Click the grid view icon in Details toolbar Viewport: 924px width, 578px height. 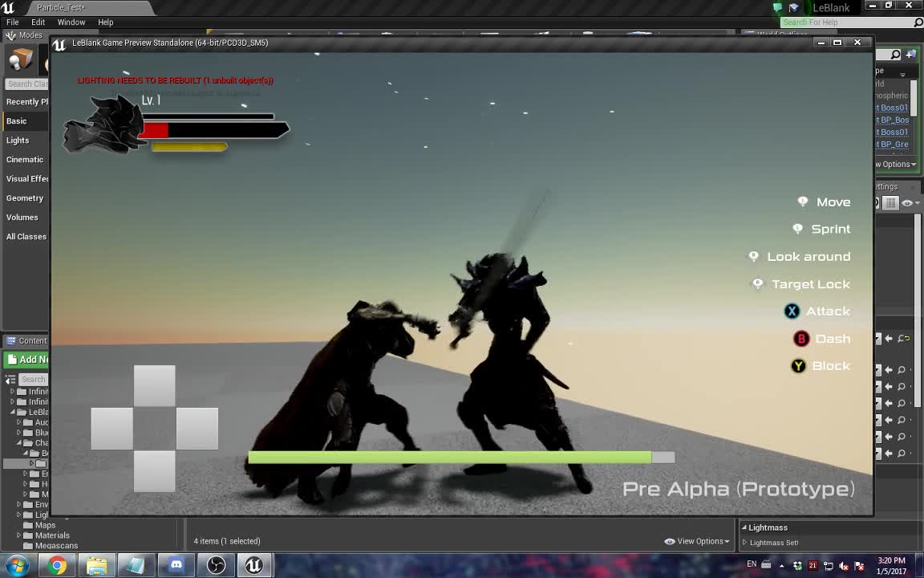point(890,202)
